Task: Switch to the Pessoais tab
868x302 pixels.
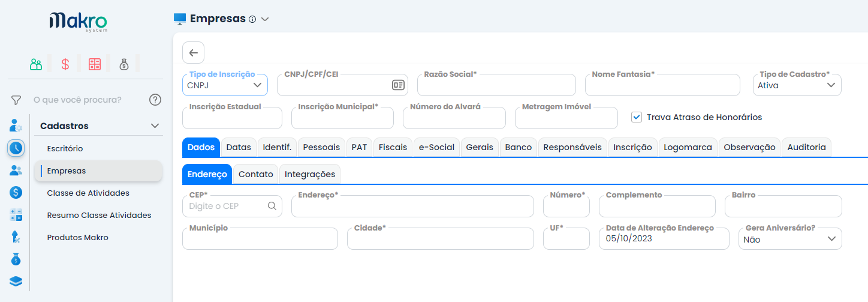Action: [321, 147]
